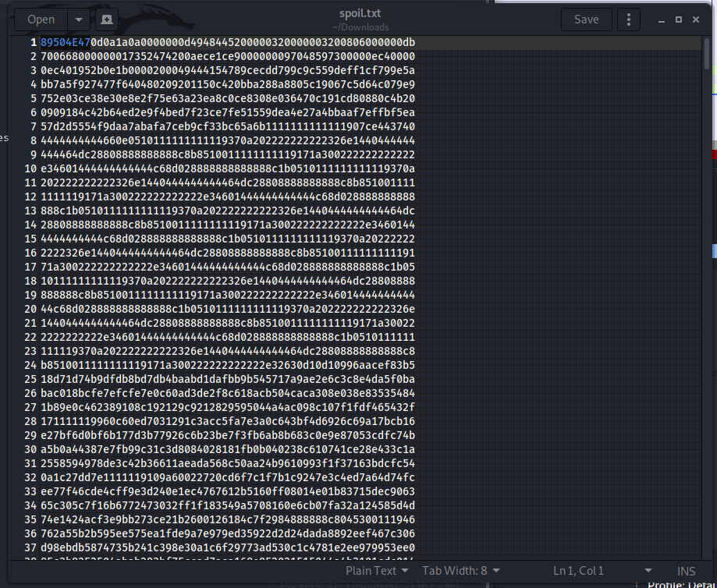Open the three-dot options menu
717x588 pixels.
[629, 19]
